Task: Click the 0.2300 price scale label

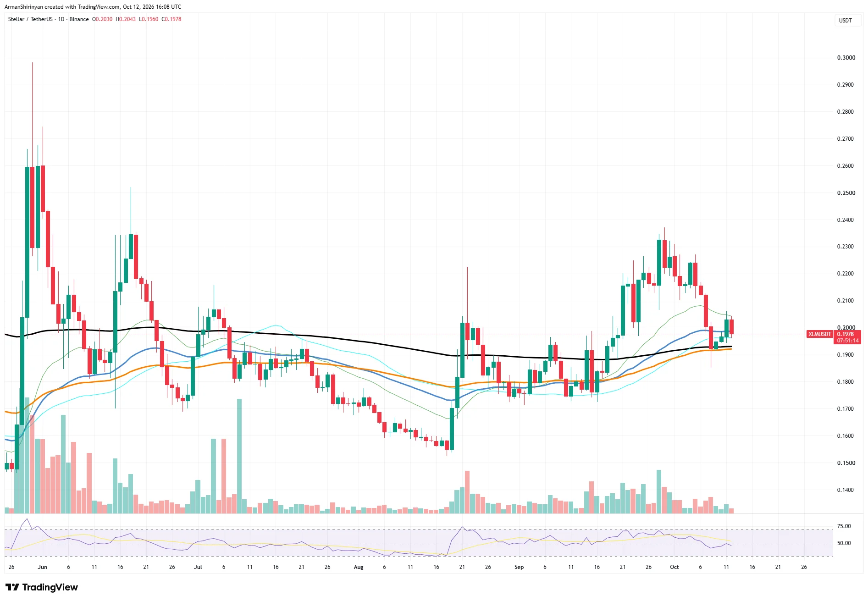Action: (846, 247)
